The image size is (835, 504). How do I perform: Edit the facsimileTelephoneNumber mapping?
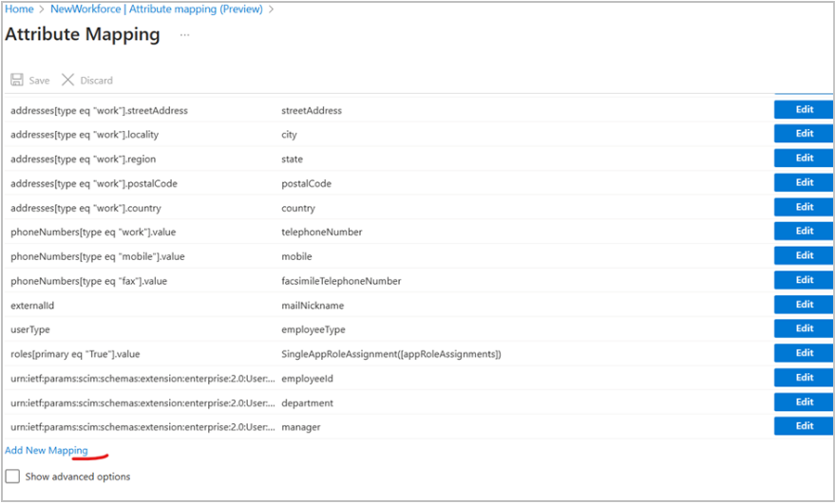(804, 281)
